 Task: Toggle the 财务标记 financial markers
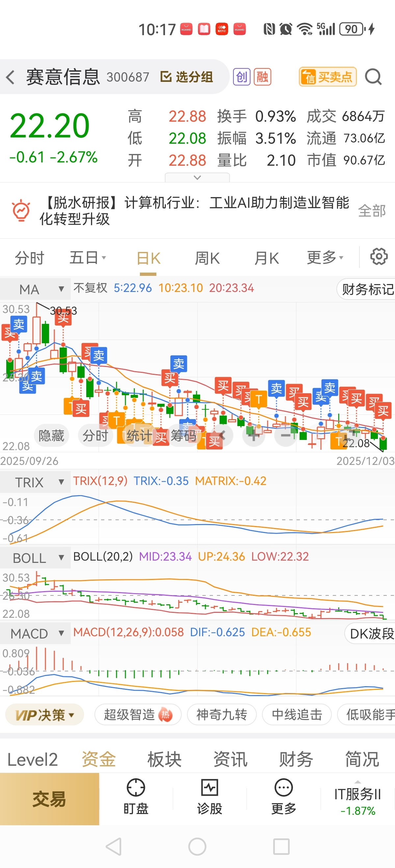click(x=366, y=289)
